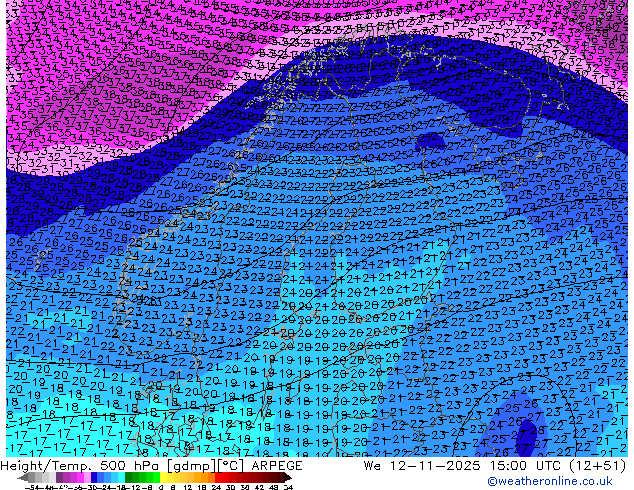Screen dimensions: 634x490
Task: Click the "[gdmp][°C]" units label
Action: [x=206, y=466]
